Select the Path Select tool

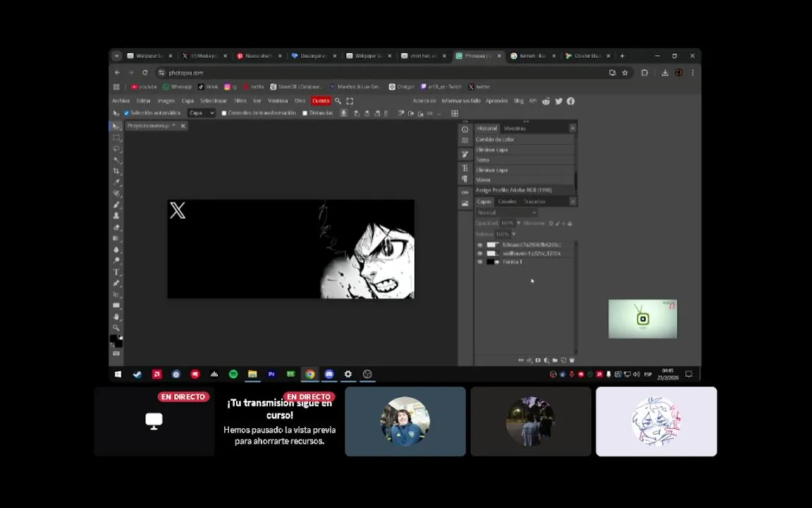click(116, 294)
